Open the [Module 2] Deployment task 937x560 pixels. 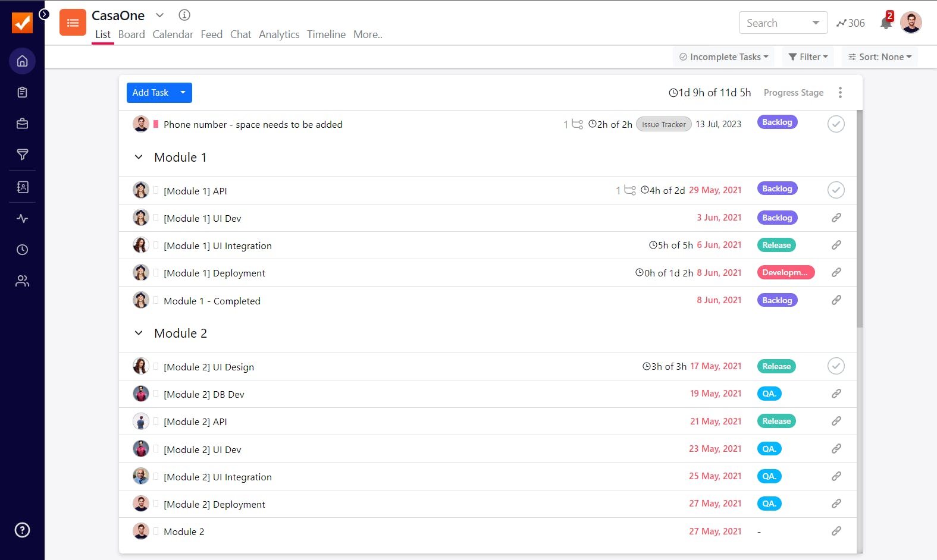tap(214, 504)
